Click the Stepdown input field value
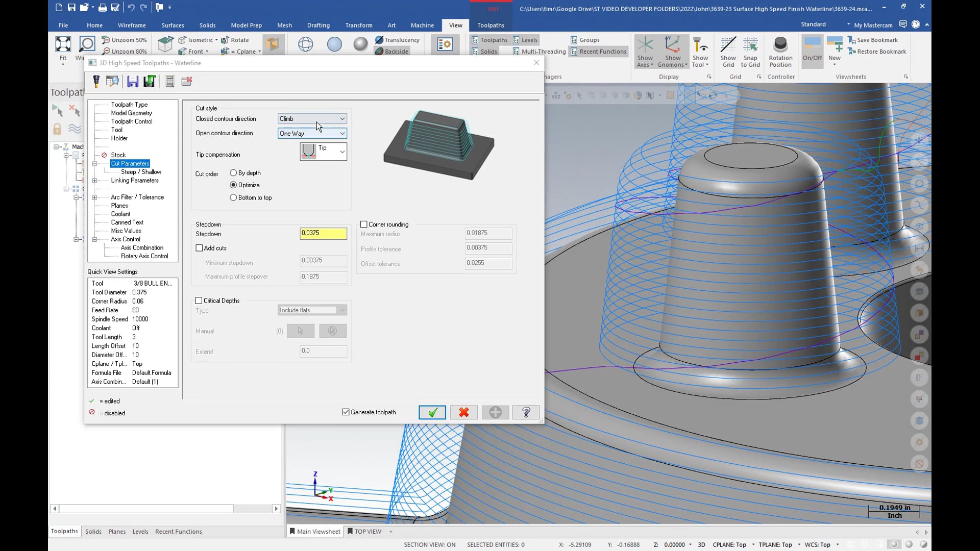 (324, 233)
